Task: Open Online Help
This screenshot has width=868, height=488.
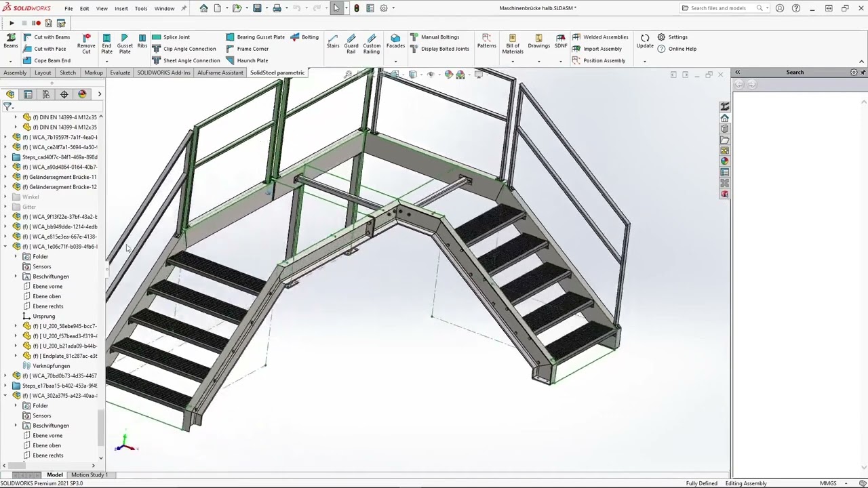Action: tap(677, 49)
